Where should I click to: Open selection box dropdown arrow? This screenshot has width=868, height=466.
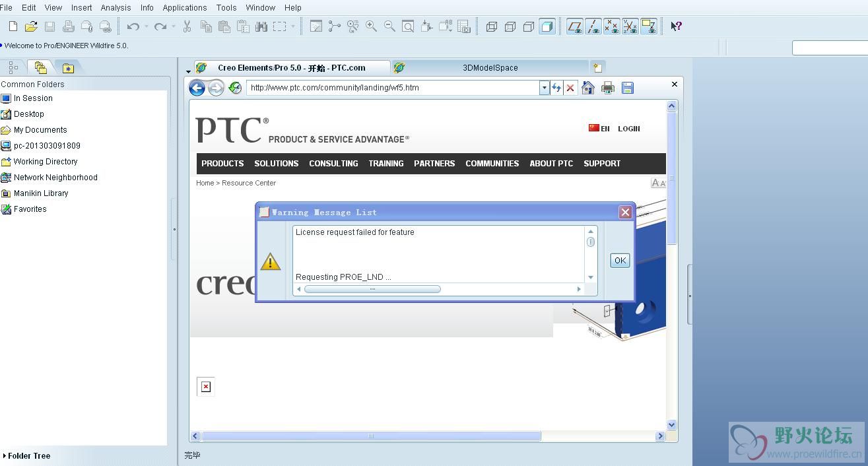pos(293,26)
